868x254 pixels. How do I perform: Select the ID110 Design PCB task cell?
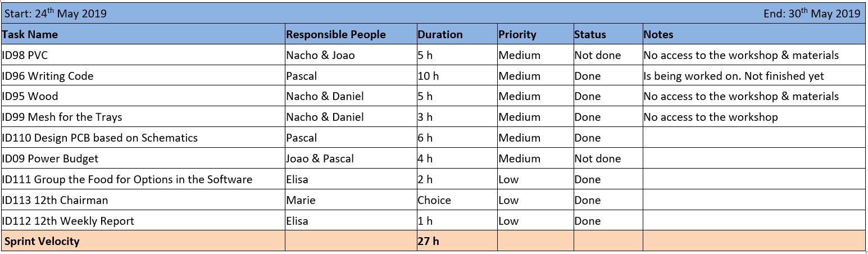click(143, 138)
